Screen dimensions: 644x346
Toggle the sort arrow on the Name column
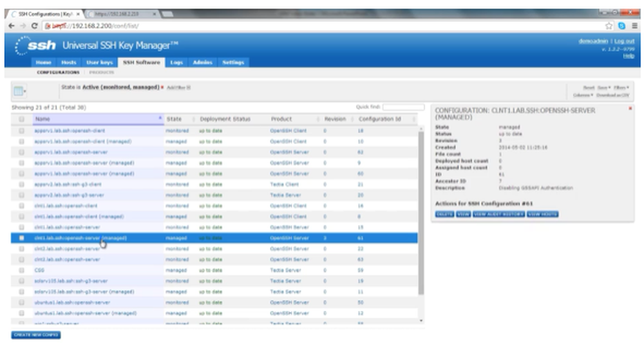pos(160,118)
